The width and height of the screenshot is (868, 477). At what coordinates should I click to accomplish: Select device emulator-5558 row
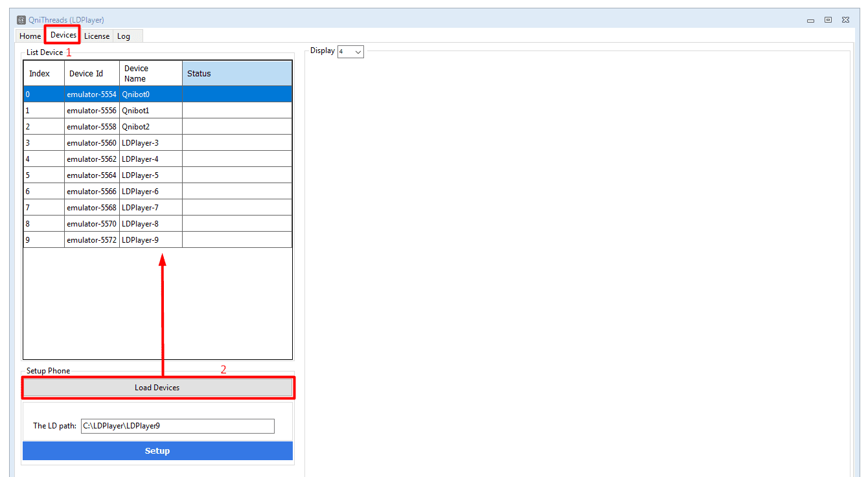(91, 127)
